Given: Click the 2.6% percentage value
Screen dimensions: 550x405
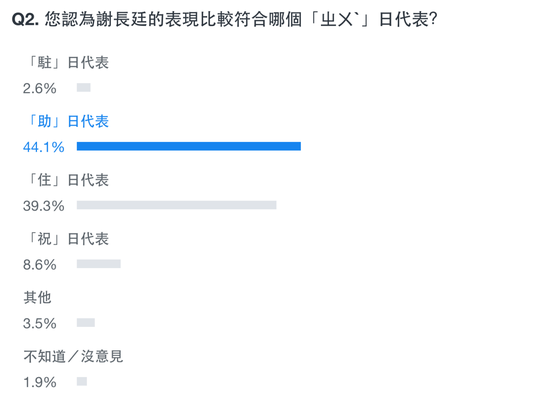Looking at the screenshot, I should pyautogui.click(x=40, y=88).
